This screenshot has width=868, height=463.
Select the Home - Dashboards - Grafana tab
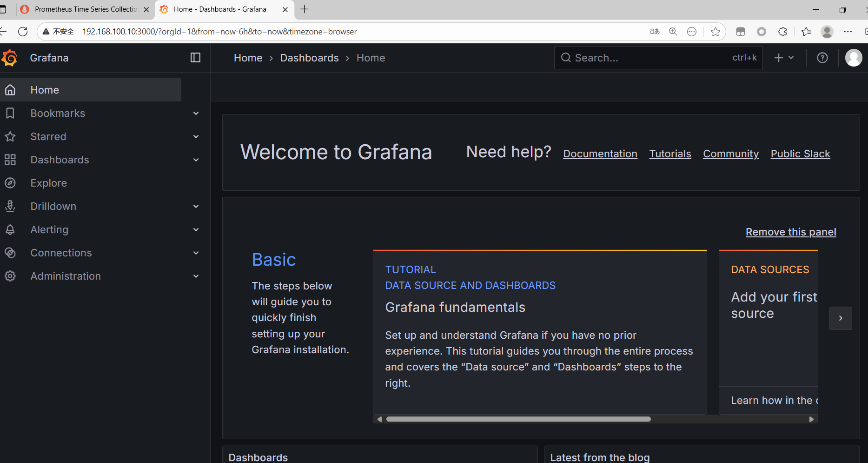pyautogui.click(x=224, y=9)
